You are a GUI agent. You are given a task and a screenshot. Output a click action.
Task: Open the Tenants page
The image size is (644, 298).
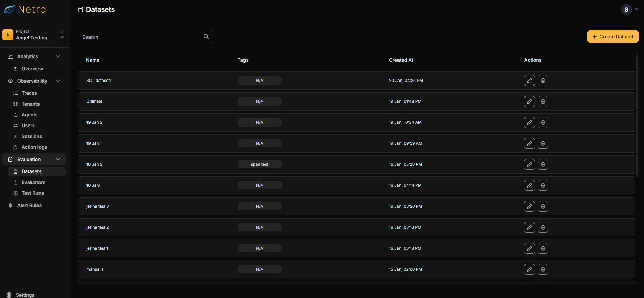30,104
